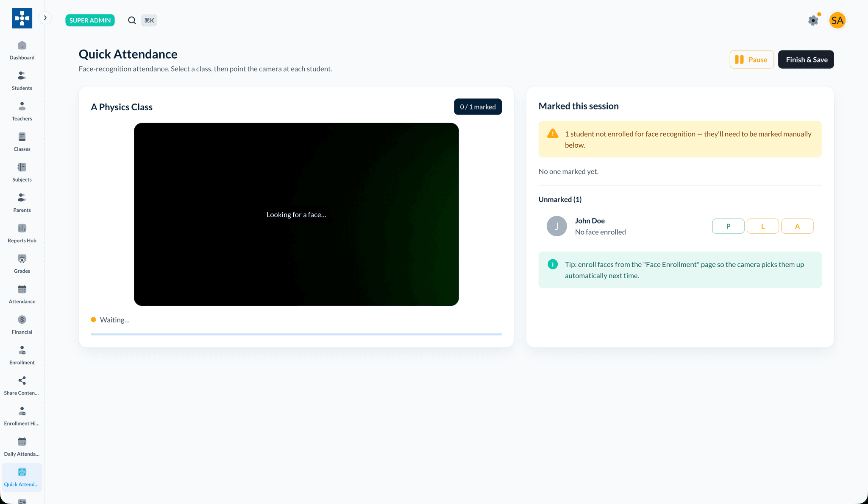Open Daily Attendance in the sidebar
868x504 pixels.
[x=22, y=448]
